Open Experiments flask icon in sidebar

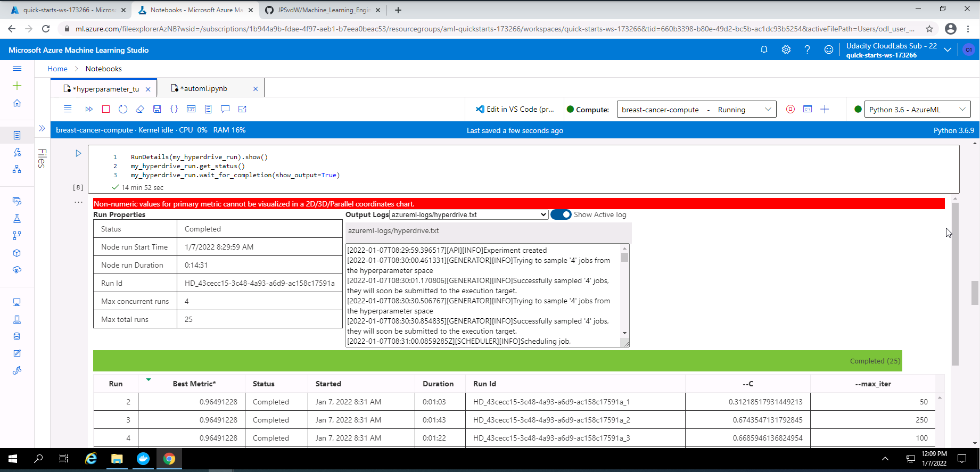(17, 219)
